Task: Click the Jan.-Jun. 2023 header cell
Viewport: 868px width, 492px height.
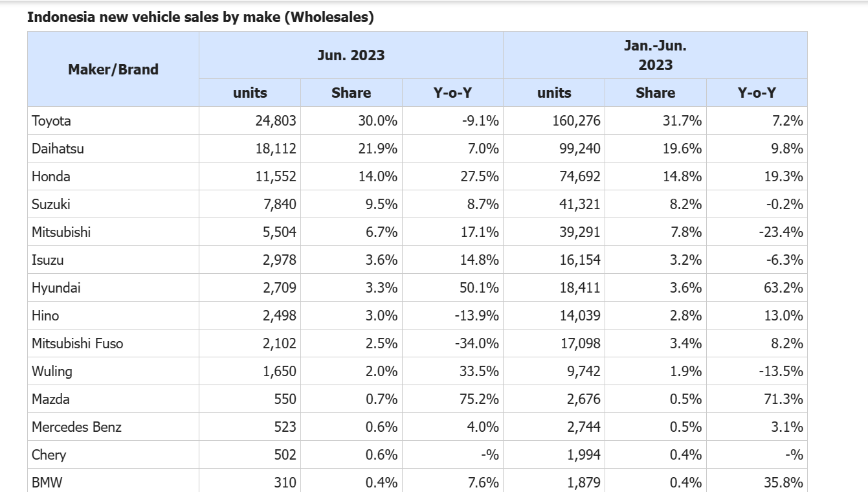Action: 655,56
